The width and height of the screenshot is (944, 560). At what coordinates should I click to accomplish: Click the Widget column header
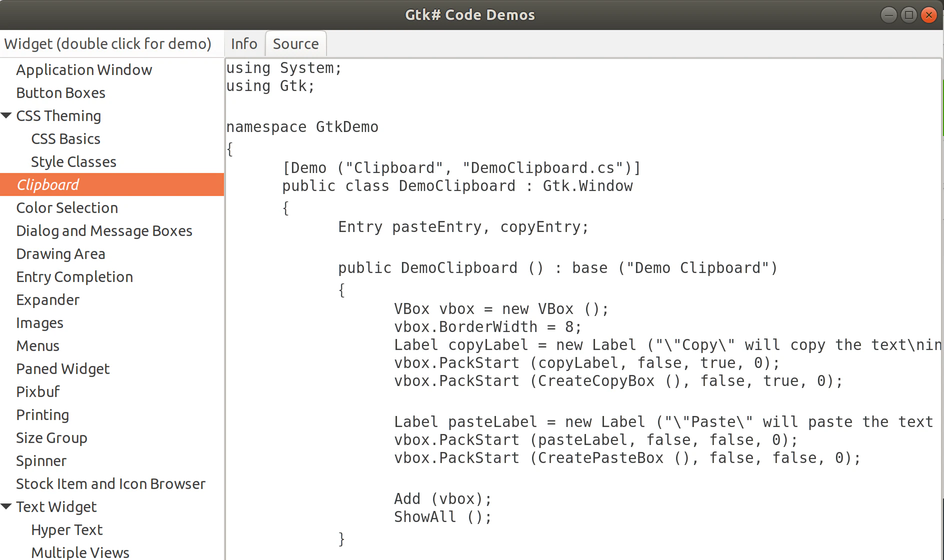point(112,44)
